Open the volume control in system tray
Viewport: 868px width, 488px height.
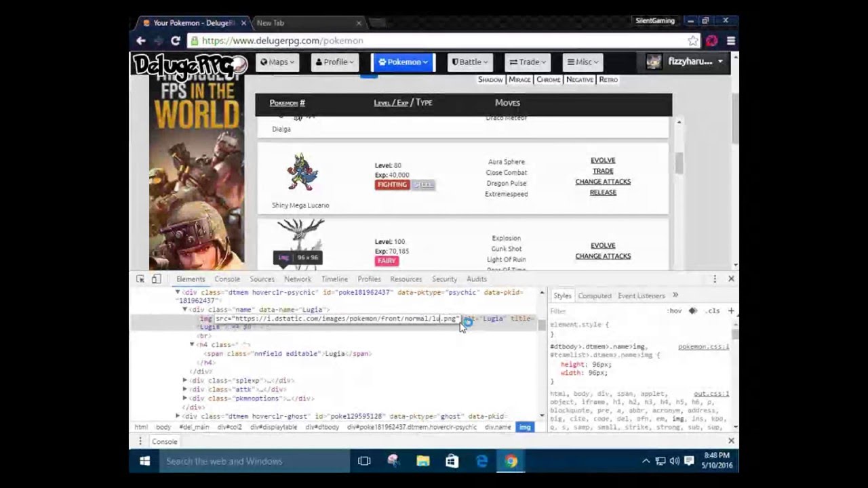[x=674, y=461]
